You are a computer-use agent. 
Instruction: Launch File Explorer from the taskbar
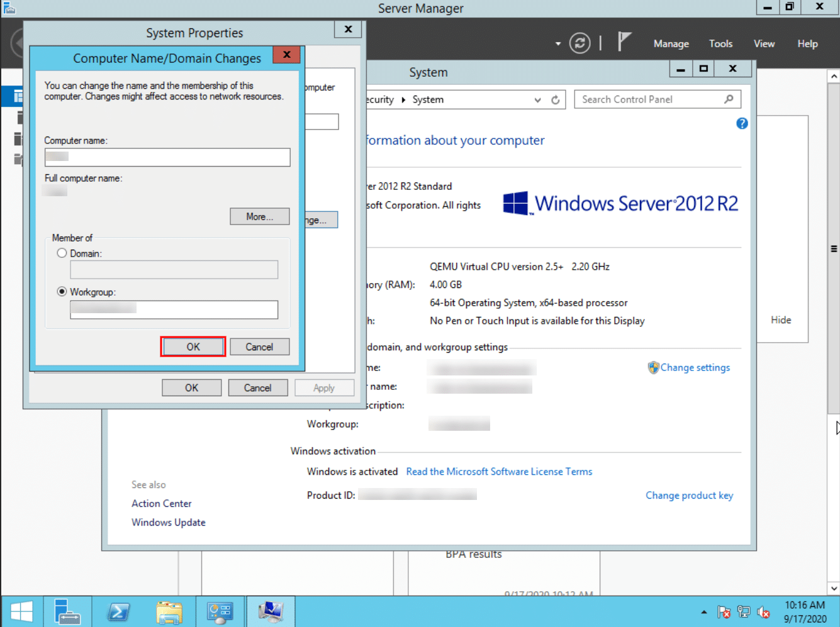tap(169, 611)
